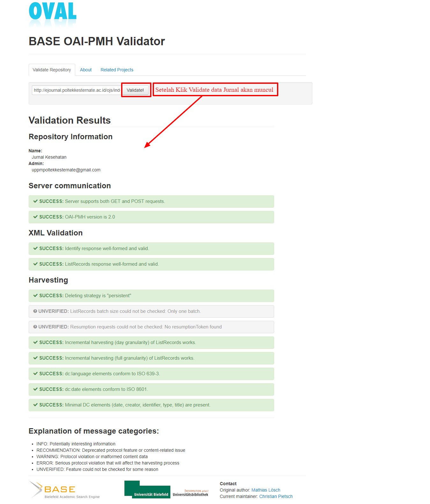Image resolution: width=430 pixels, height=504 pixels.
Task: Click the repository name Jurnal Kesehatan
Action: click(49, 157)
